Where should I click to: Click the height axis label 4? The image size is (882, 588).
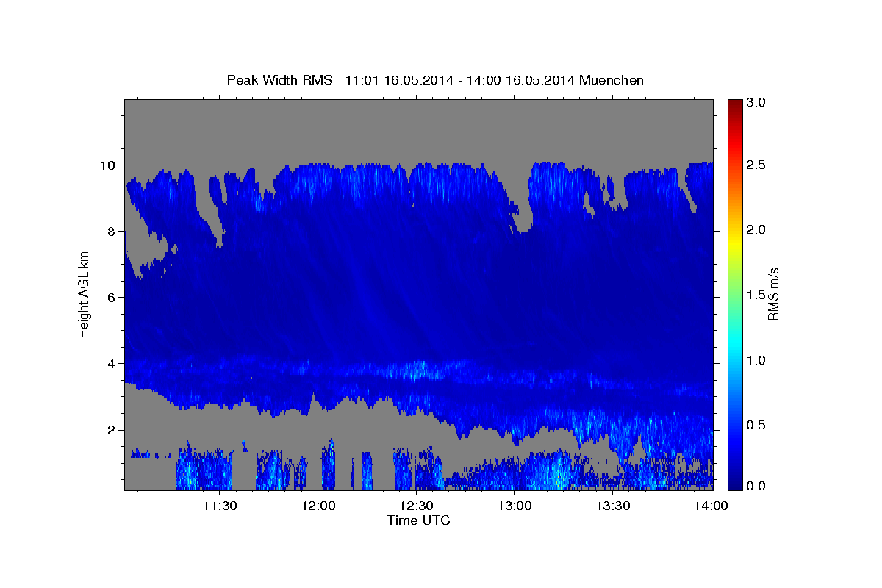[112, 364]
